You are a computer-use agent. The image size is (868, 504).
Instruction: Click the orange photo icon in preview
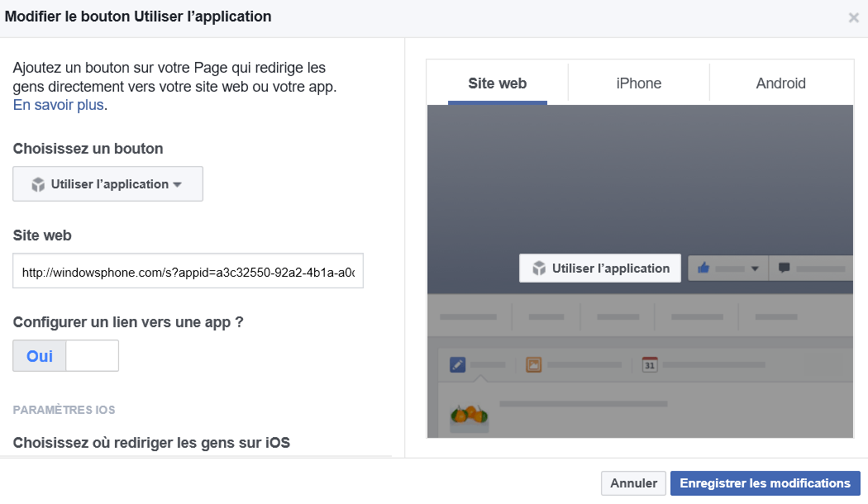(534, 365)
